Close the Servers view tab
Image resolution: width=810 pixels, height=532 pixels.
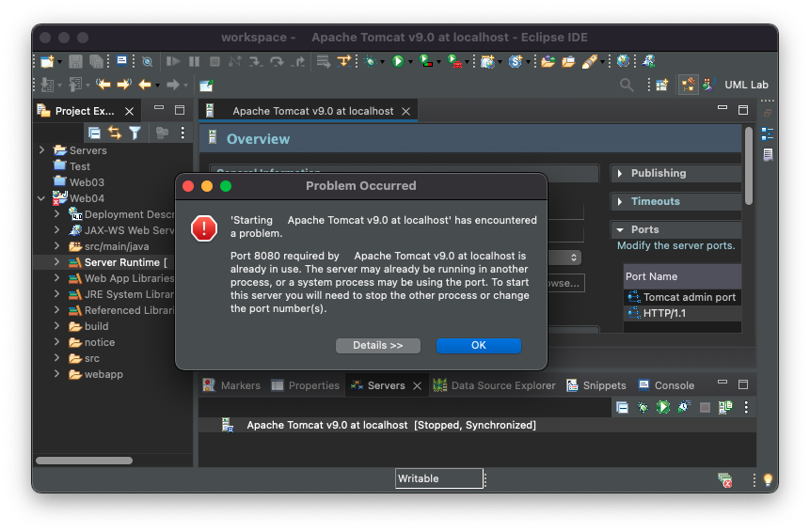[x=418, y=386]
